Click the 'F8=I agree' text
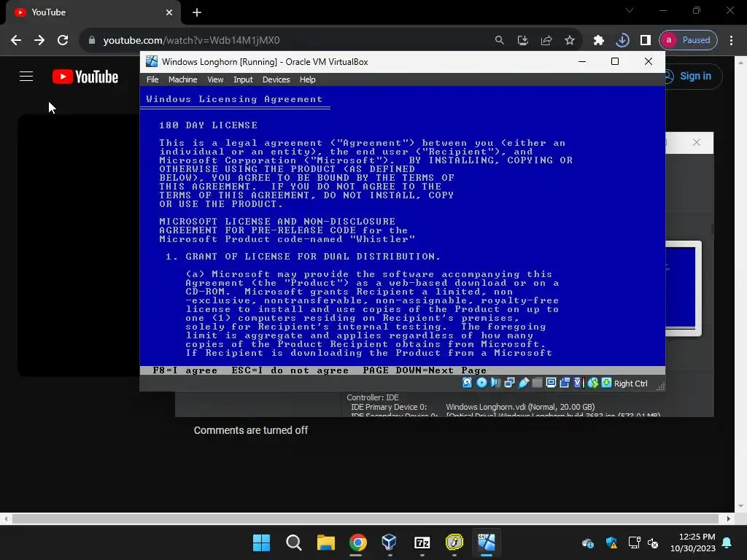747x560 pixels. [x=185, y=370]
